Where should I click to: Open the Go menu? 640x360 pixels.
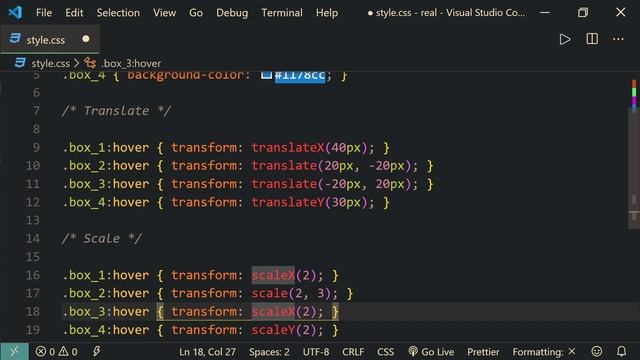[x=196, y=13]
